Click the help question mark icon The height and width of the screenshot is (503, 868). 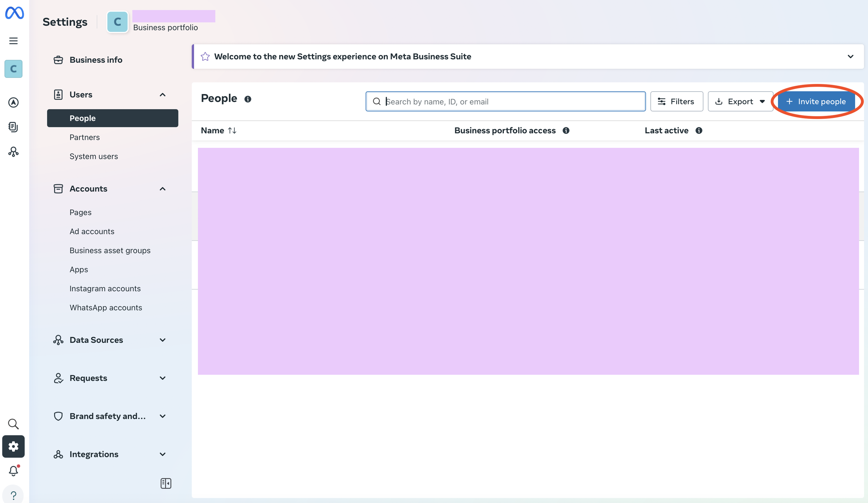coord(13,495)
